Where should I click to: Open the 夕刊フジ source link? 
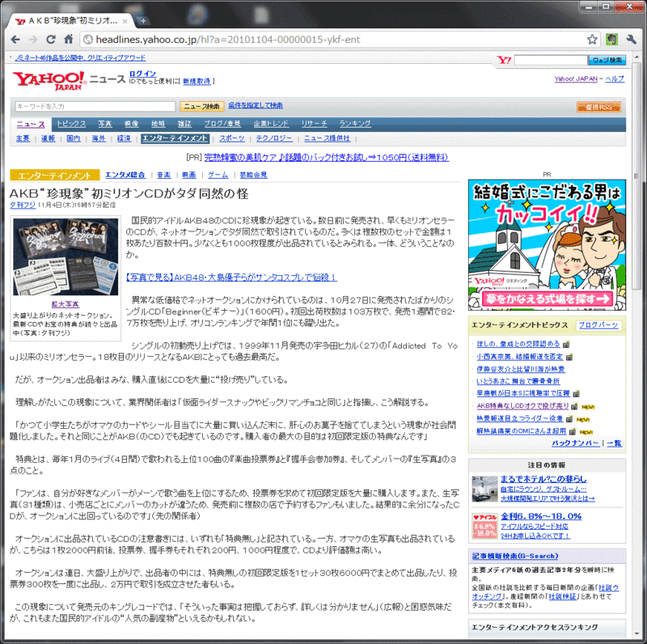(23, 205)
